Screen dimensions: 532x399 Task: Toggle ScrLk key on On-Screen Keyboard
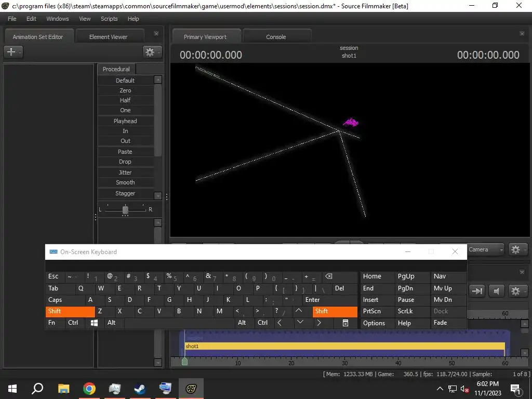pyautogui.click(x=412, y=312)
